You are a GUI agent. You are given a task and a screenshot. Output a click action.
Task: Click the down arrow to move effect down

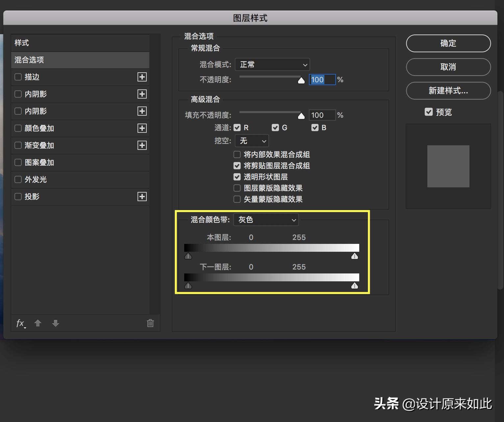55,323
